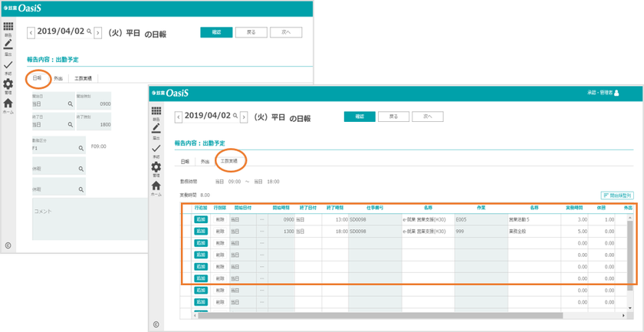Click the 確認 button in the back window

[216, 32]
